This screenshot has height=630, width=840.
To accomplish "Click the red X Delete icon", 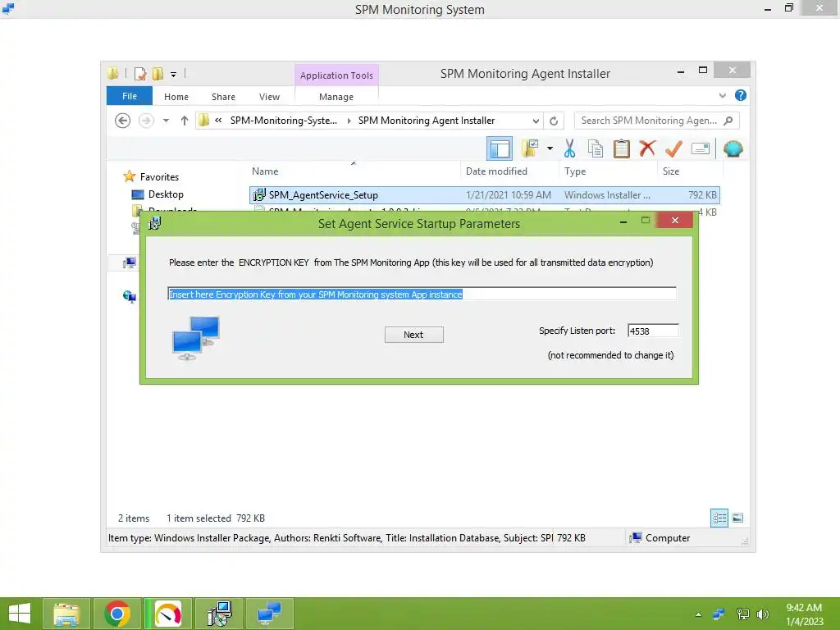I will (648, 148).
